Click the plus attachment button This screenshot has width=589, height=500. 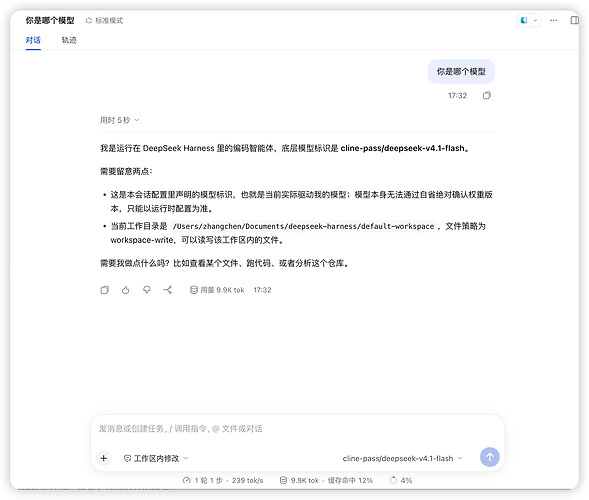pos(104,458)
